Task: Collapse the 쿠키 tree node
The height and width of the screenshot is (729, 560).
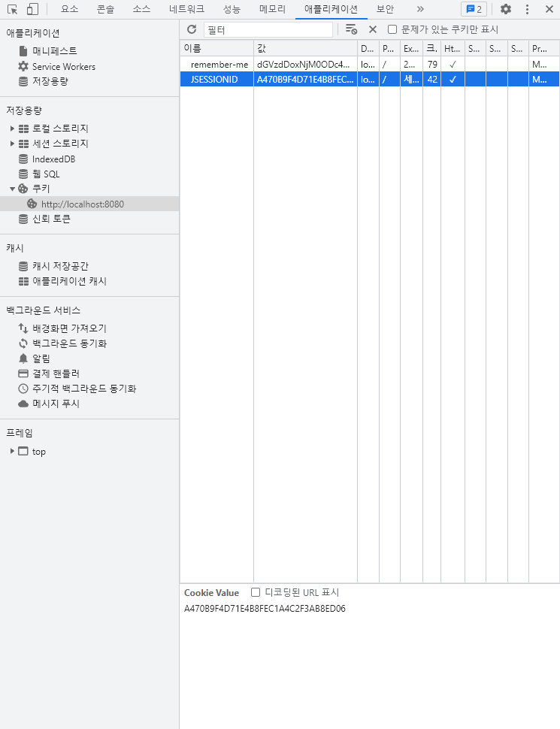Action: click(13, 189)
